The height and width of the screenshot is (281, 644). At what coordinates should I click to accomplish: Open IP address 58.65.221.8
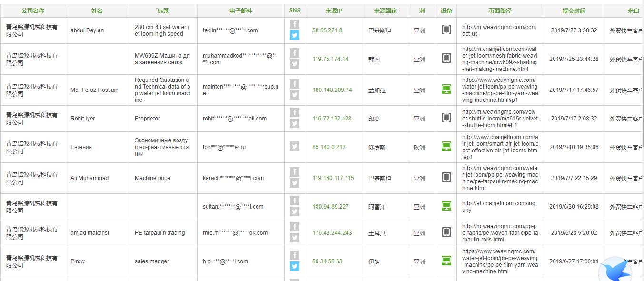pos(327,30)
